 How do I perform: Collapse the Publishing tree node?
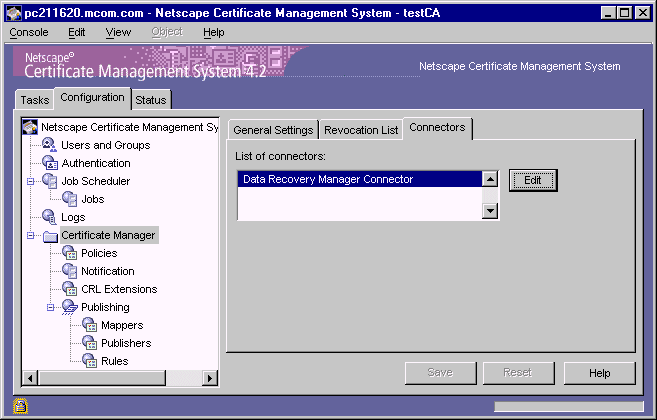pos(51,308)
